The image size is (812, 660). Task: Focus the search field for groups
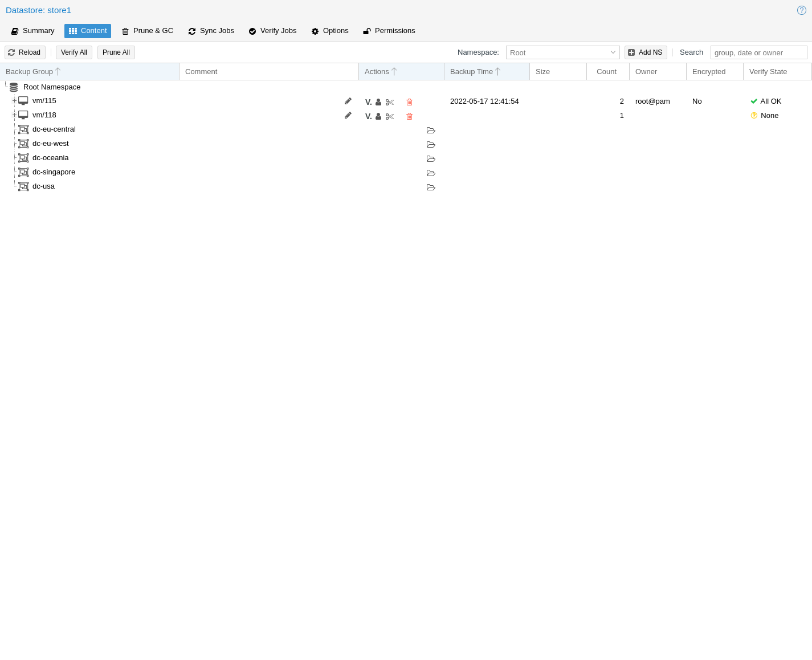pyautogui.click(x=758, y=52)
